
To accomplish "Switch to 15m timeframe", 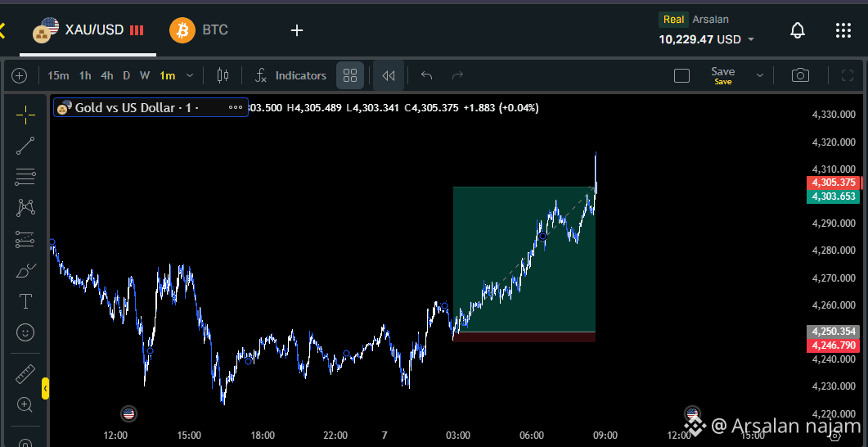I will click(58, 76).
